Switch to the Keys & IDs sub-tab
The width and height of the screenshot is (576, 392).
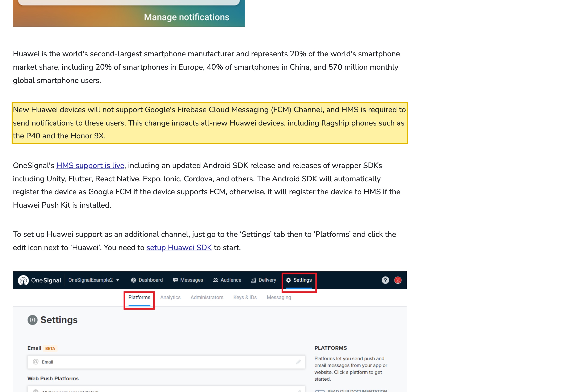click(x=245, y=297)
